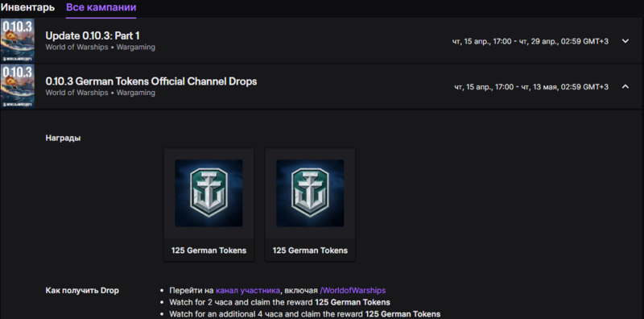Screen dimensions: 644x319
Task: Click the date range ending 13 мая
Action: [x=531, y=87]
